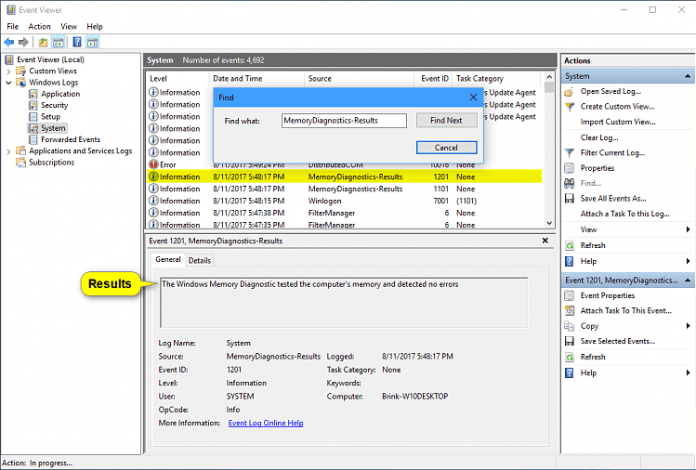Select the Winlogon event 7001 row
This screenshot has width=696, height=470.
pos(344,201)
